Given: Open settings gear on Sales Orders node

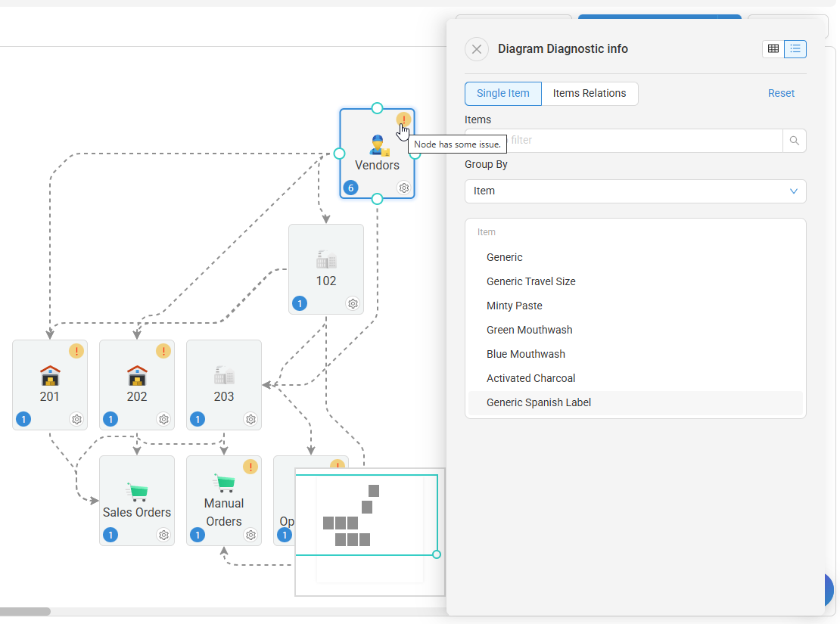Looking at the screenshot, I should pyautogui.click(x=163, y=535).
